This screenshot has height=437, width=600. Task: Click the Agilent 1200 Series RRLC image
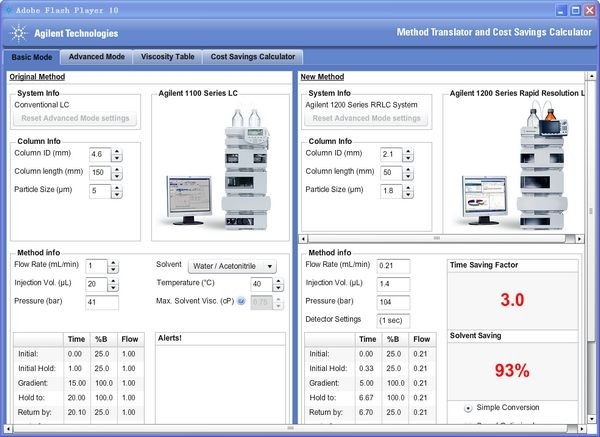click(x=514, y=165)
